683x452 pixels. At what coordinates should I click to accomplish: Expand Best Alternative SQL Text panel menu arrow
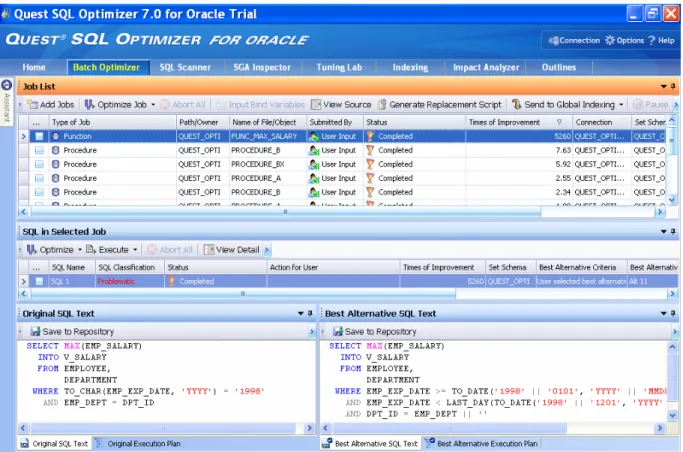[663, 313]
